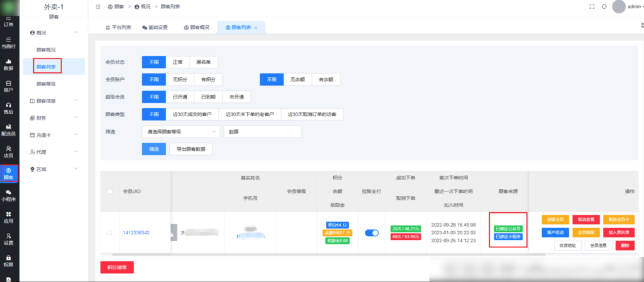The image size is (644, 282).
Task: Click the blue 账户变动 action button
Action: (x=555, y=232)
